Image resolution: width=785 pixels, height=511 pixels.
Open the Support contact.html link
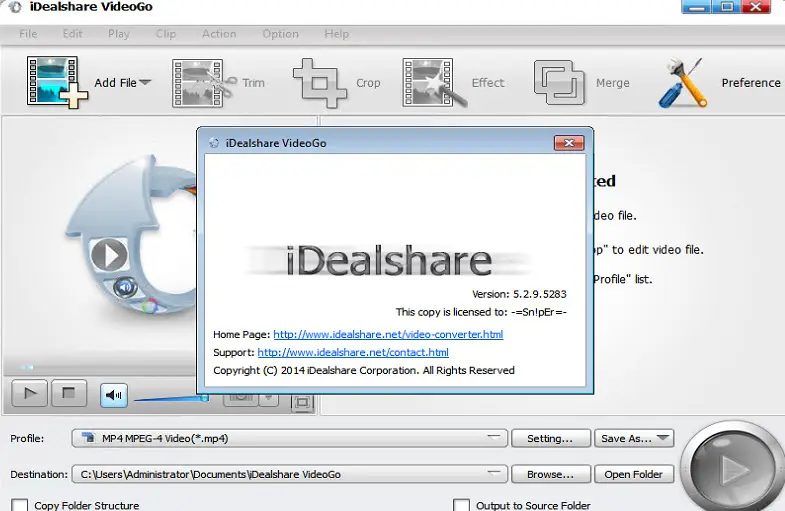tap(353, 352)
